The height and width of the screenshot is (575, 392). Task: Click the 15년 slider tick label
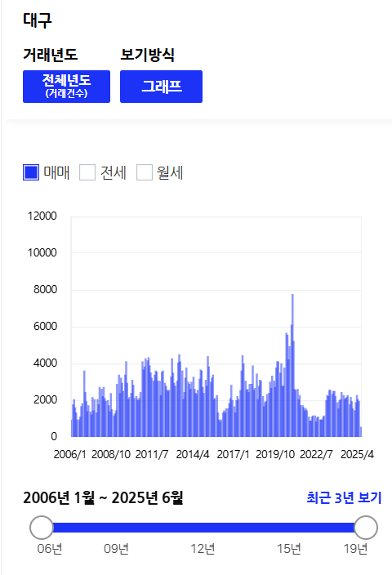(x=288, y=549)
